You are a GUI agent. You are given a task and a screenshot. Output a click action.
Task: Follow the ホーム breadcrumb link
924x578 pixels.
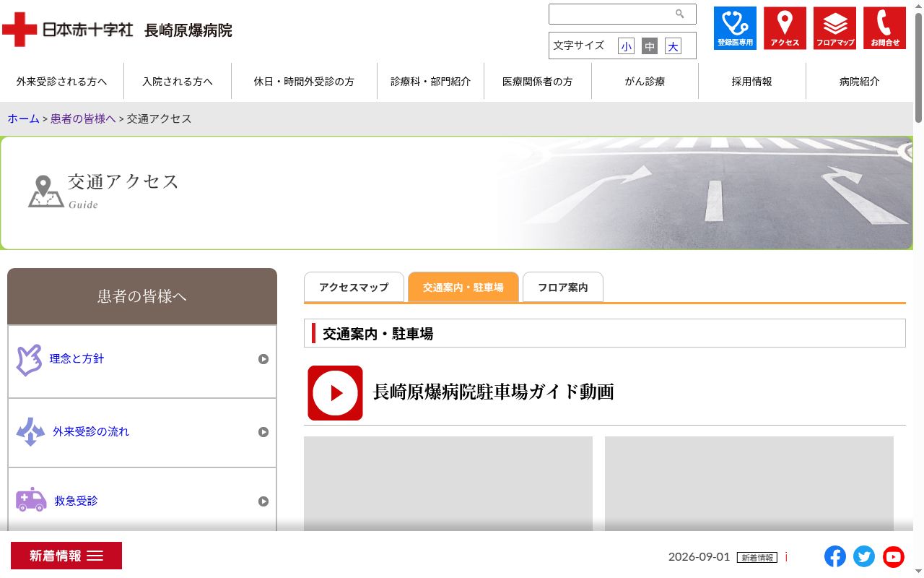point(24,118)
